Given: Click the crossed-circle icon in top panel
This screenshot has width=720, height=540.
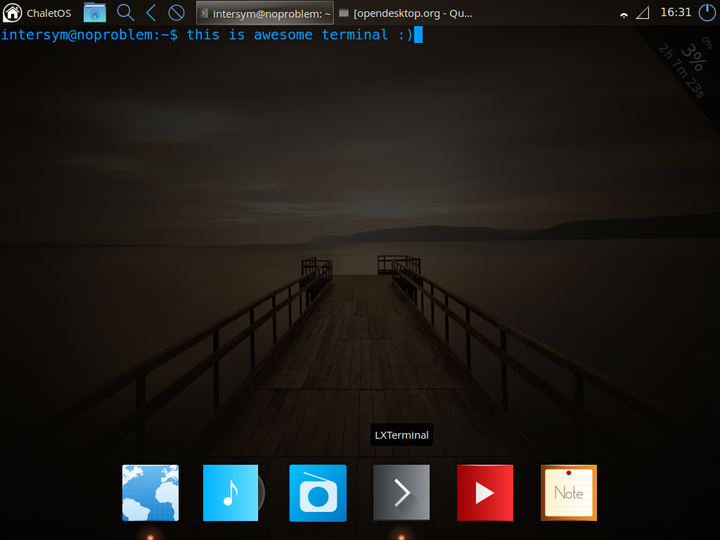Looking at the screenshot, I should [x=176, y=12].
